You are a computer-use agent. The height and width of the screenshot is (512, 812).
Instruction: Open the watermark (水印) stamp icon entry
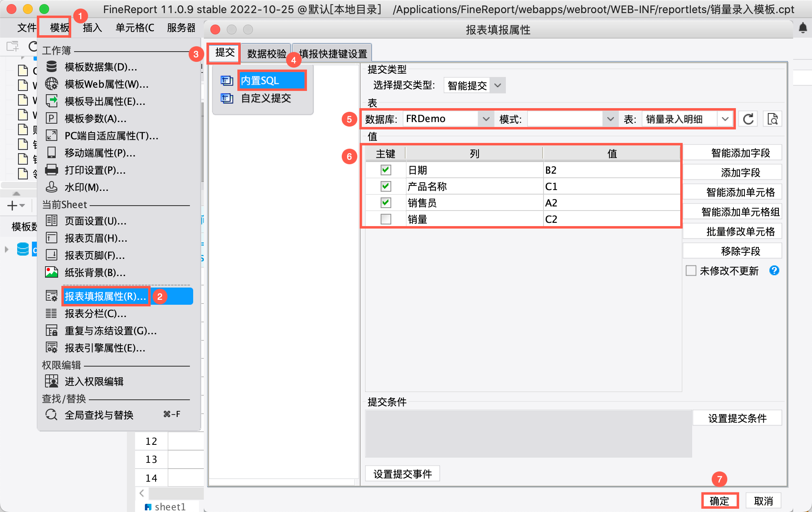pyautogui.click(x=52, y=187)
